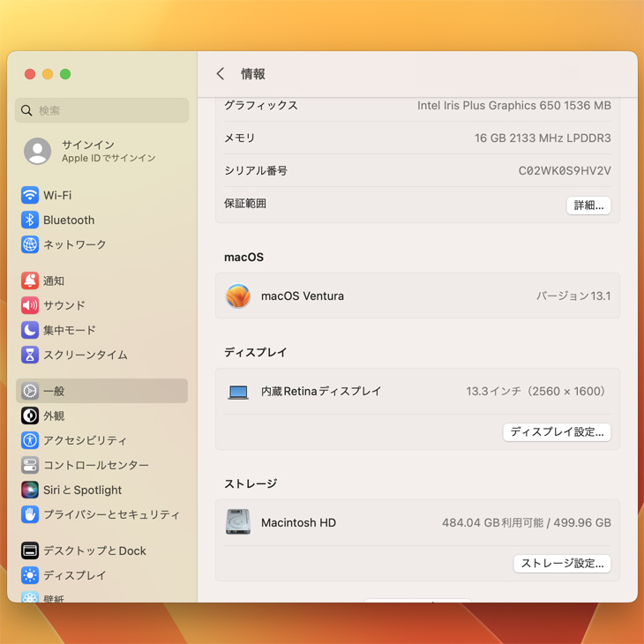Click the アクセシビリティ icon
This screenshot has width=644, height=644.
pyautogui.click(x=30, y=440)
